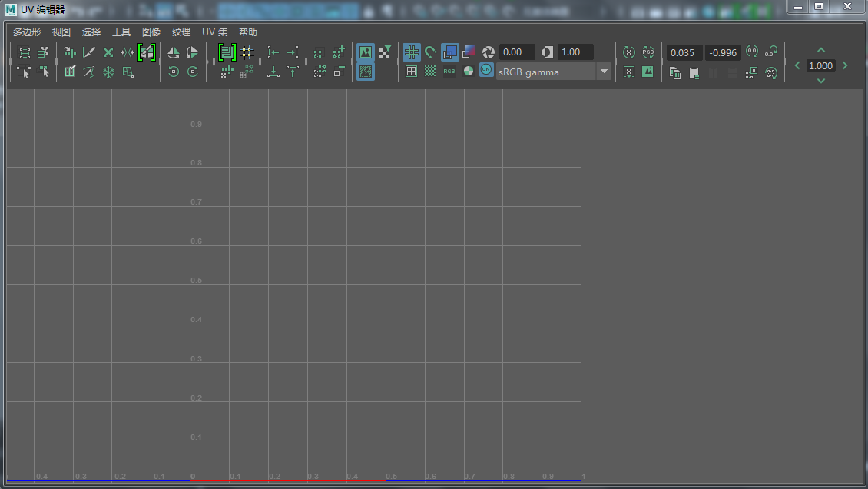Toggle pixel snap magnet icon
The width and height of the screenshot is (868, 489).
point(430,52)
